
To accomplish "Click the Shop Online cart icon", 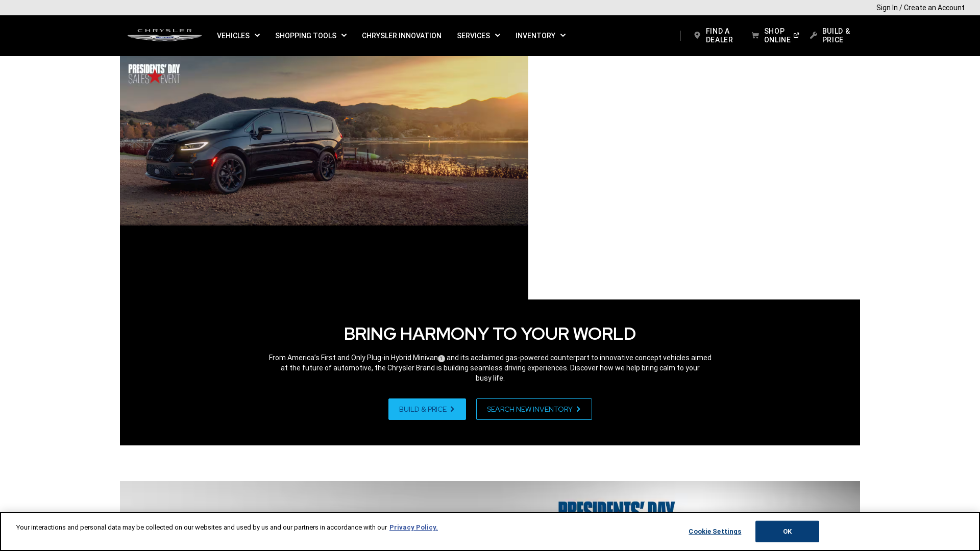I will tap(755, 36).
